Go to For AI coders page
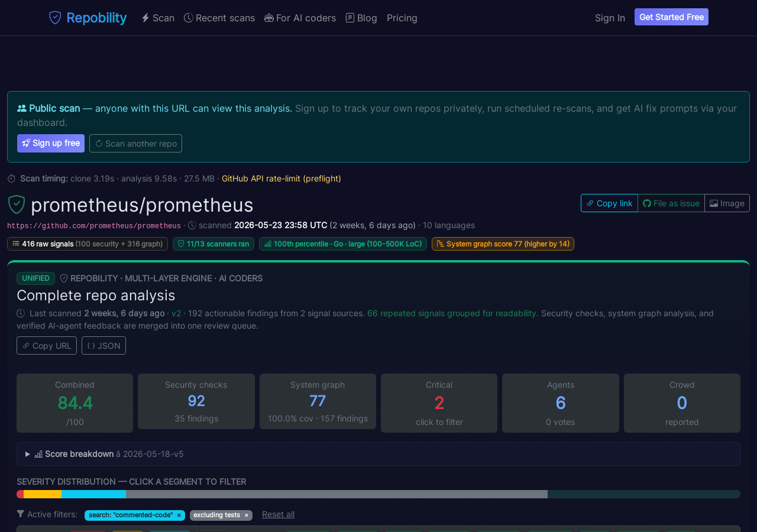The width and height of the screenshot is (757, 532). (300, 18)
